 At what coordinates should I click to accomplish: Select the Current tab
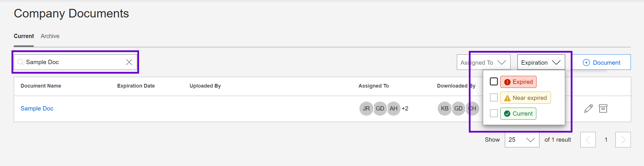click(x=24, y=36)
